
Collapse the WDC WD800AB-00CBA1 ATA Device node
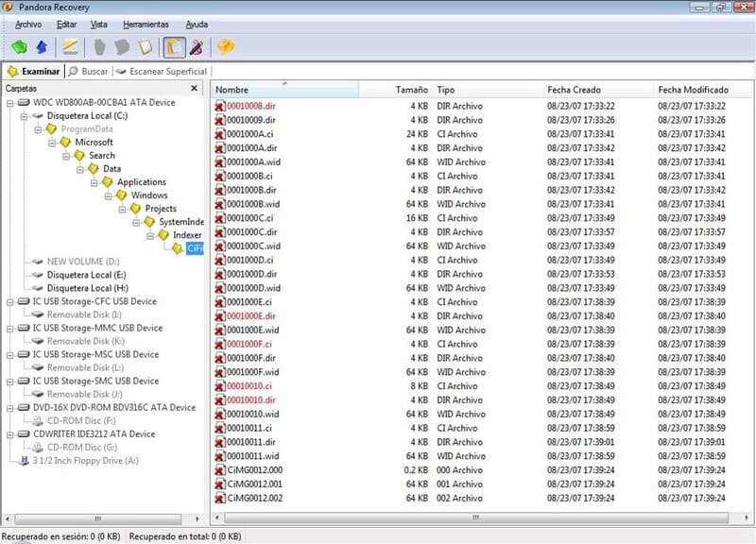pyautogui.click(x=9, y=102)
